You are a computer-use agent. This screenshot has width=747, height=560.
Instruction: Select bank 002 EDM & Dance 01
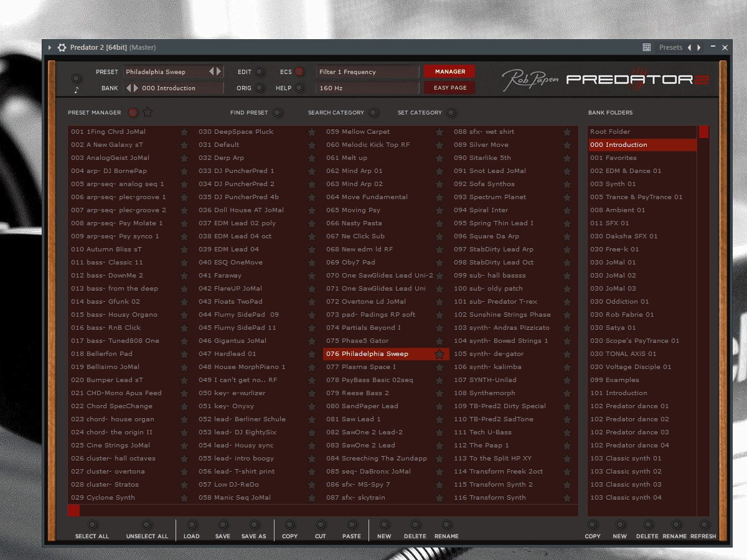click(x=642, y=171)
